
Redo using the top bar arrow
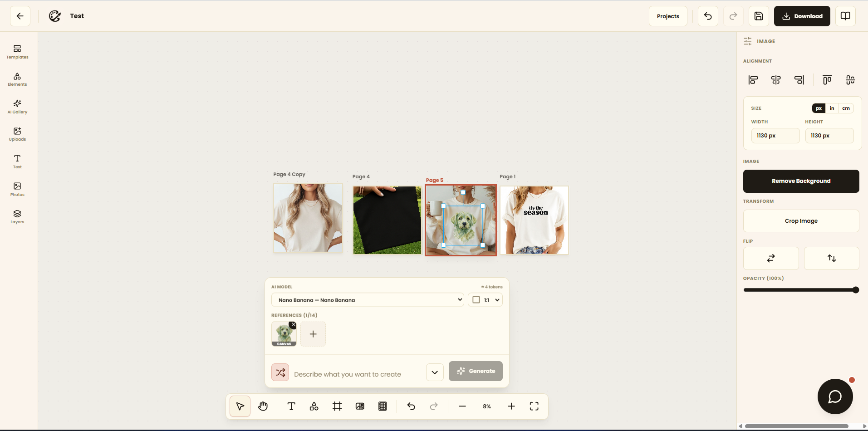pos(733,16)
